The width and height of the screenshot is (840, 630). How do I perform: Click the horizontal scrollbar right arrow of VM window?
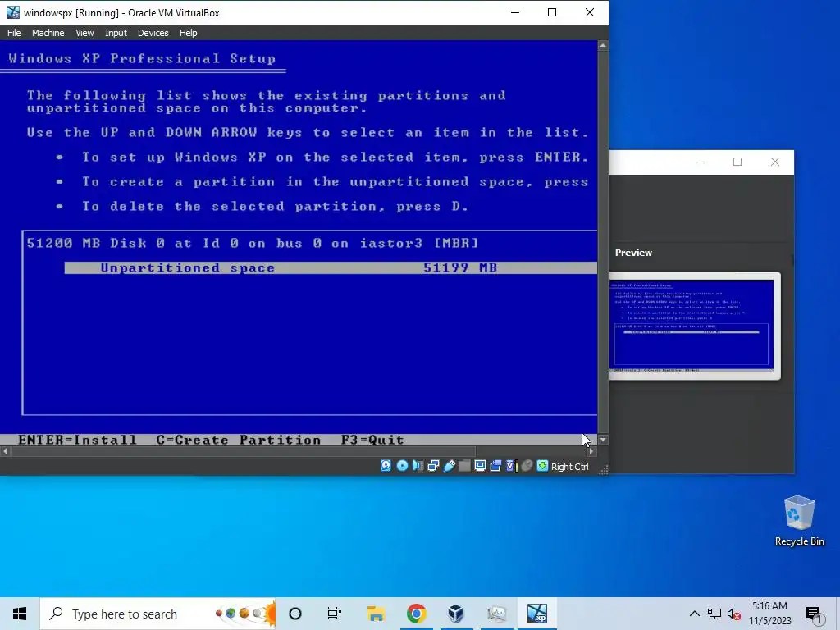click(x=591, y=452)
